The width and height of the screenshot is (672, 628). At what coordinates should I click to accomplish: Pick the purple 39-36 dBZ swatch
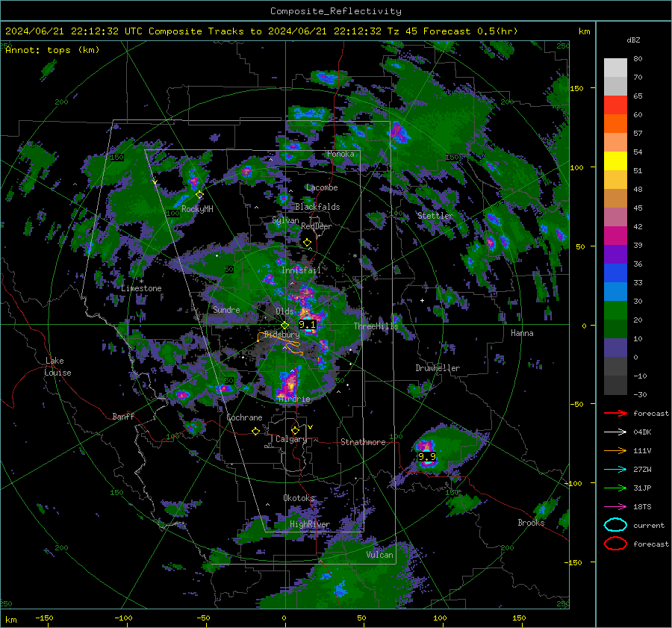(615, 255)
